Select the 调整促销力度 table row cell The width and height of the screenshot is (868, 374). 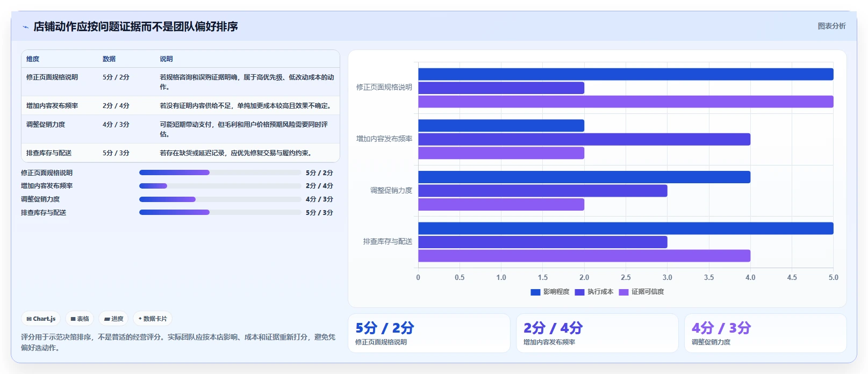pyautogui.click(x=46, y=125)
